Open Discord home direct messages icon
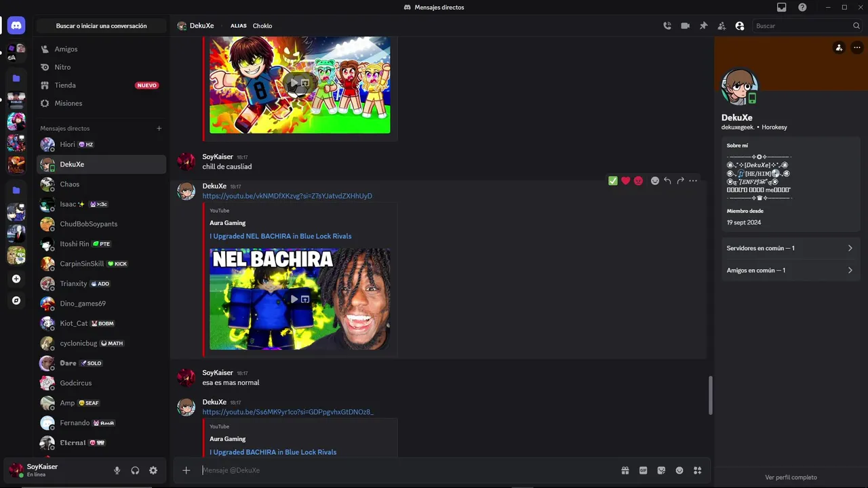Image resolution: width=868 pixels, height=488 pixels. pyautogui.click(x=16, y=26)
